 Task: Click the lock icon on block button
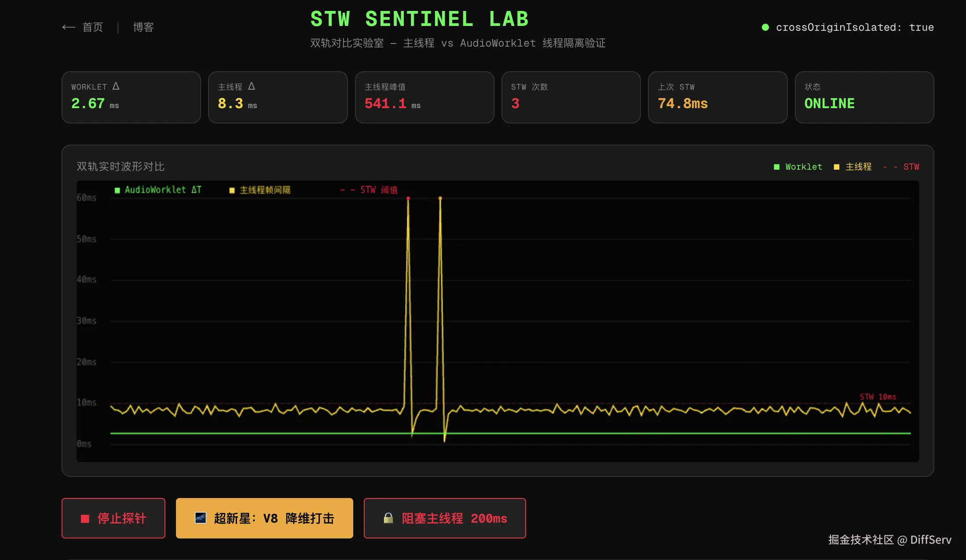click(388, 518)
